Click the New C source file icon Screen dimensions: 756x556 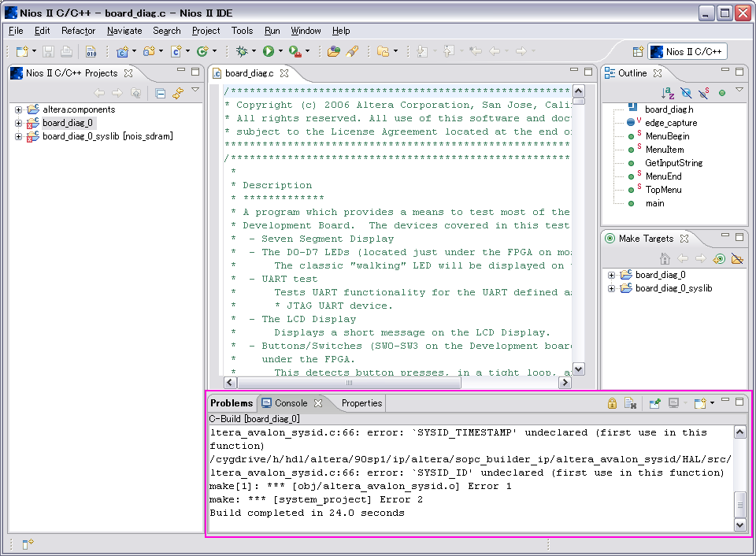point(176,51)
